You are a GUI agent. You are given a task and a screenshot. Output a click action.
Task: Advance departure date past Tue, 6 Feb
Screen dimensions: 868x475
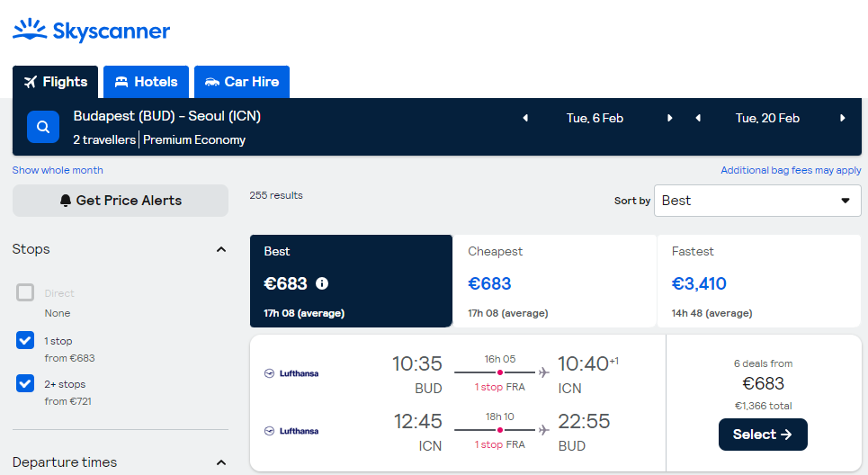[670, 118]
